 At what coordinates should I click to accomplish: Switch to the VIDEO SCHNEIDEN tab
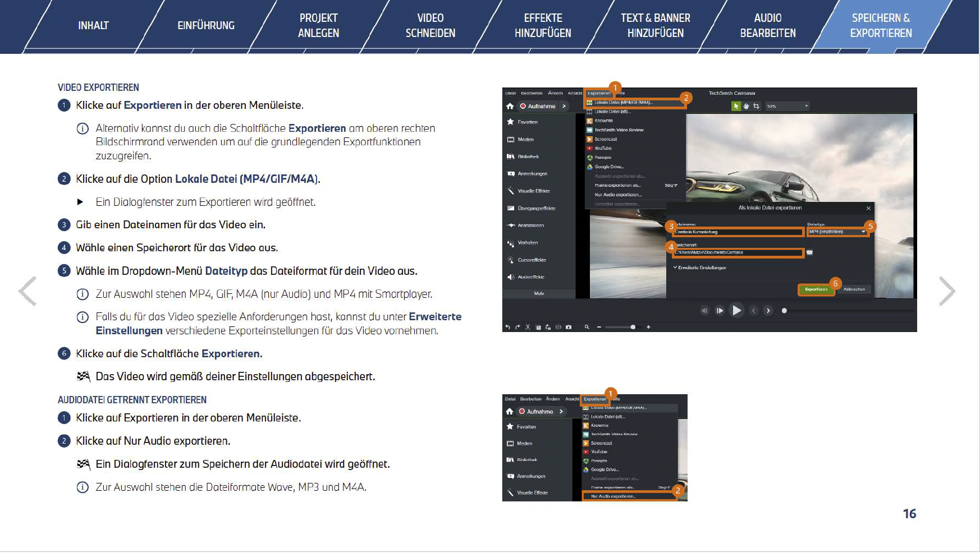click(x=431, y=26)
